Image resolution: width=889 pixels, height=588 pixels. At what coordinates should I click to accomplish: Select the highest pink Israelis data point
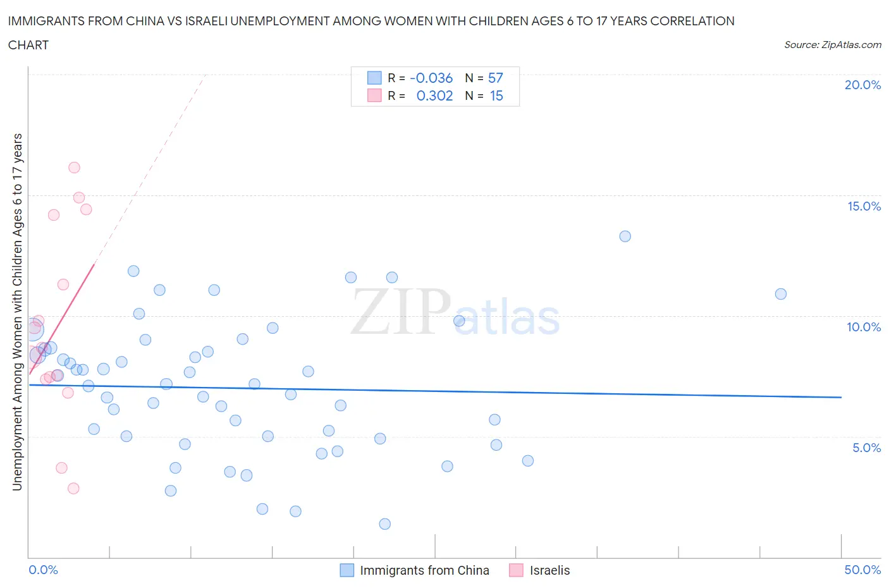click(75, 168)
